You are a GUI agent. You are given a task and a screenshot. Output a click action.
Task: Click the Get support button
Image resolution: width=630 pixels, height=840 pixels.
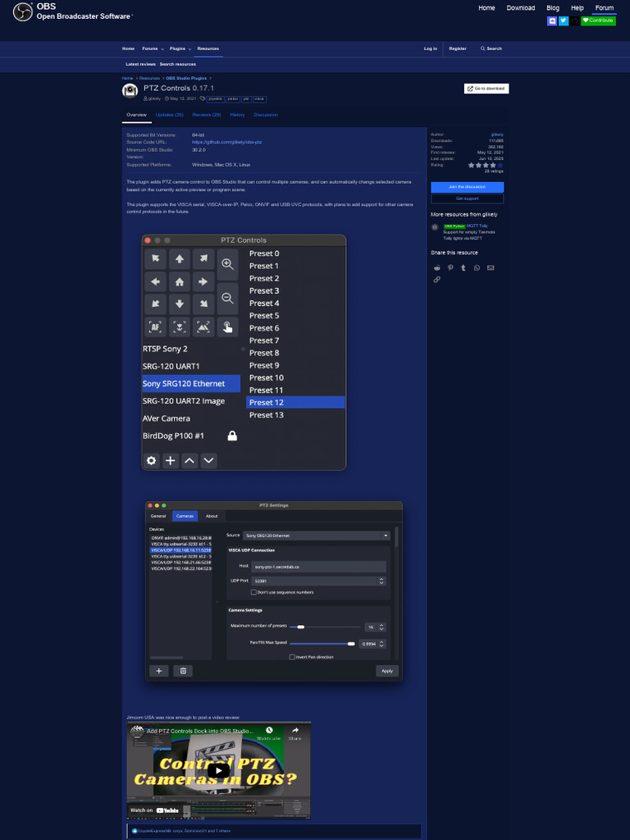[x=467, y=199]
